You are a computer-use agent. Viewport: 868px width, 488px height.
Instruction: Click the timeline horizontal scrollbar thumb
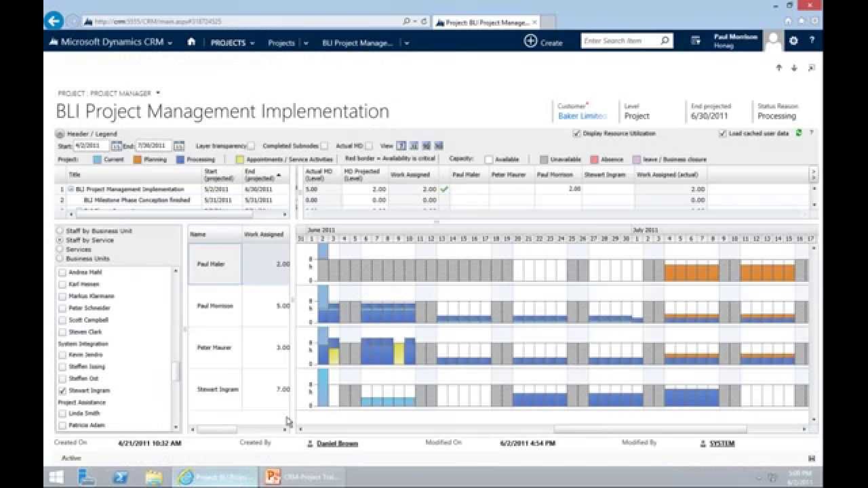[x=650, y=429]
